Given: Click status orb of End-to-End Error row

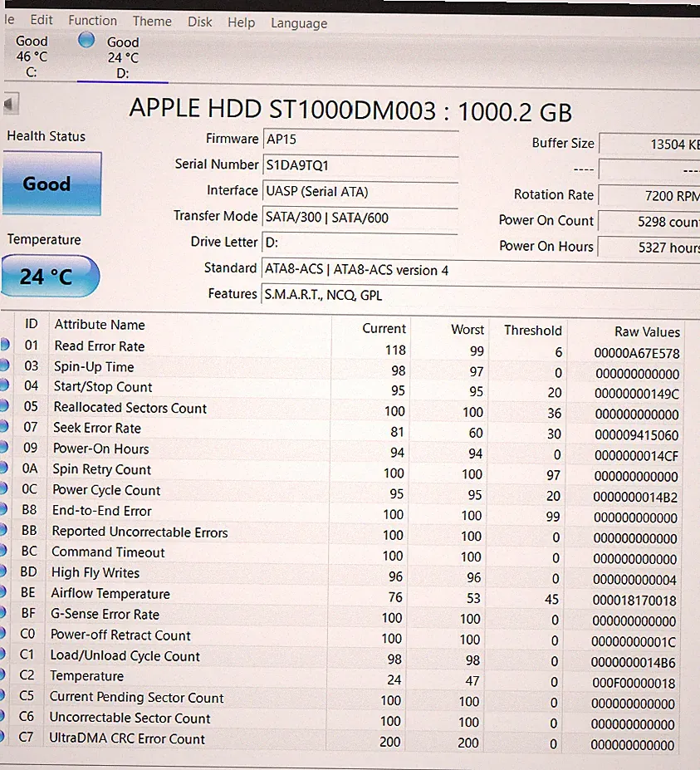Looking at the screenshot, I should pyautogui.click(x=3, y=508).
